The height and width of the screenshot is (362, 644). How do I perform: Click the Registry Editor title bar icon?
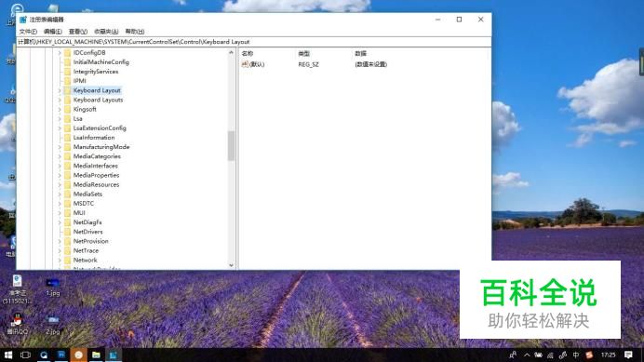(23, 20)
